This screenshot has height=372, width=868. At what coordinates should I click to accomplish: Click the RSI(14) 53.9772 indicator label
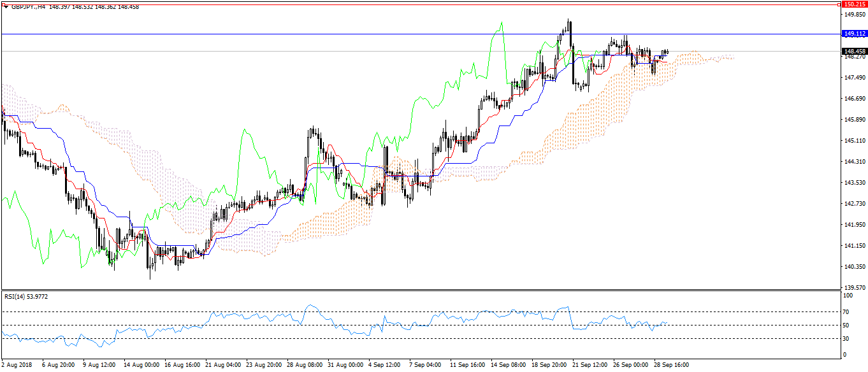tap(26, 296)
